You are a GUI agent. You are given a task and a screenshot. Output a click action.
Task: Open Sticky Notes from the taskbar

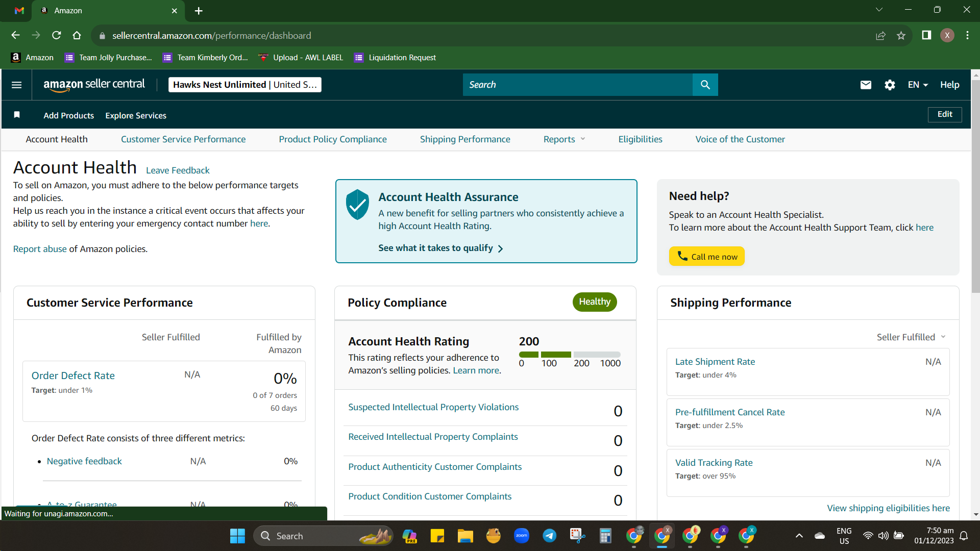[437, 536]
